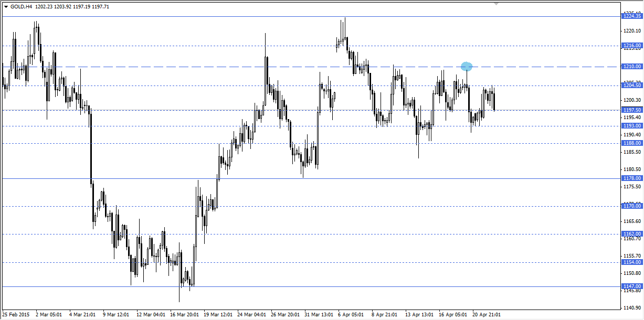Click the gray chart shift marker triangle
The height and width of the screenshot is (320, 644).
coord(496,4)
